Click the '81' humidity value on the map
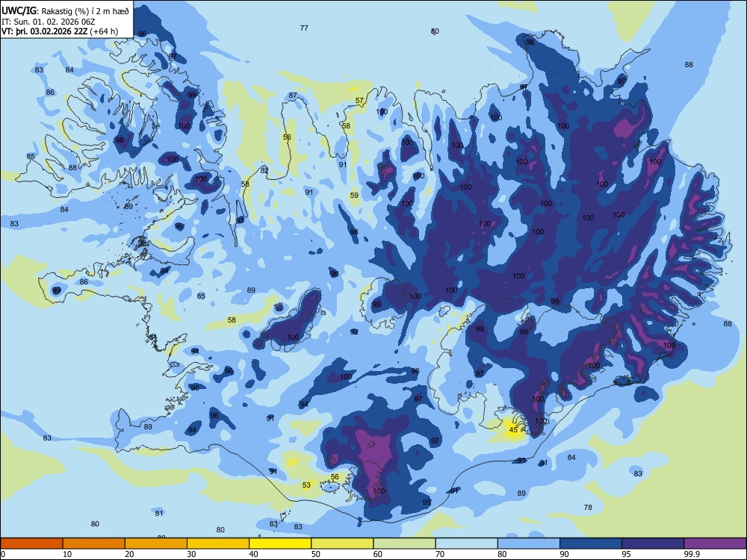 159,514
